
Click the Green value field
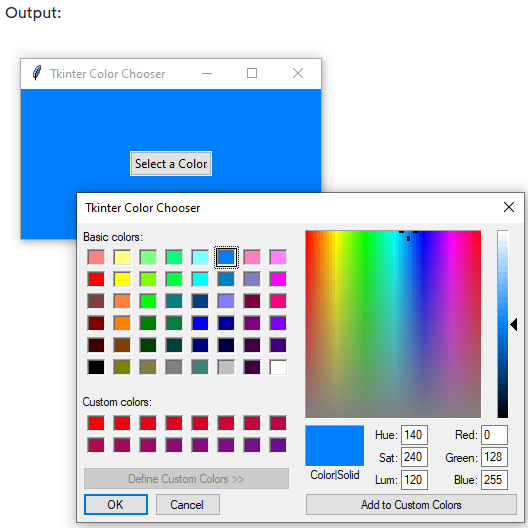(x=494, y=457)
